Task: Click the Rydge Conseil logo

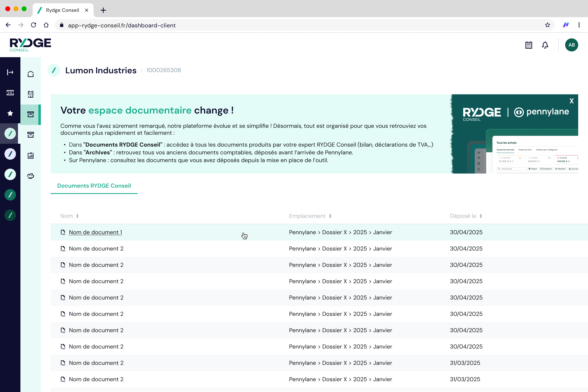Action: click(x=30, y=45)
